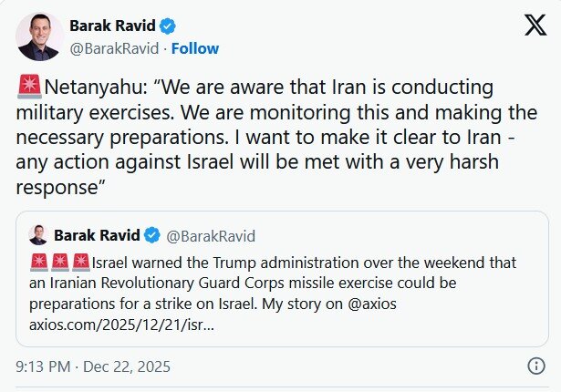Follow @BarakRavid
The height and width of the screenshot is (392, 561).
click(195, 48)
